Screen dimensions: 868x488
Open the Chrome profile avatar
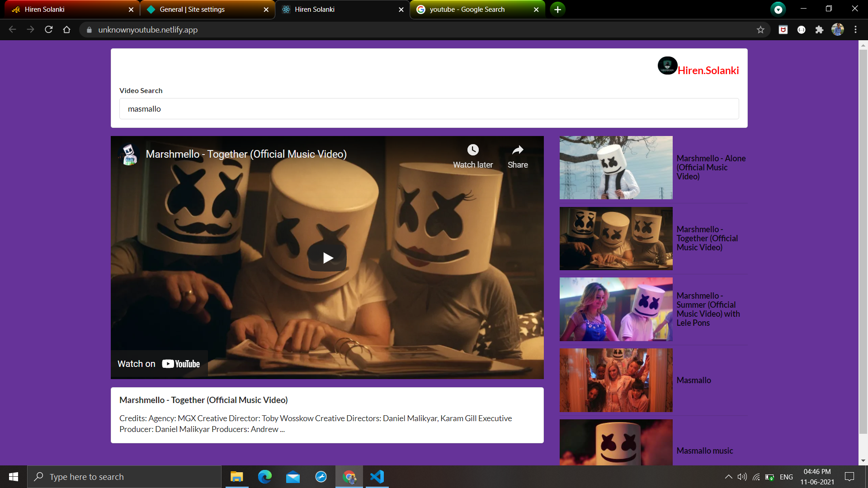click(838, 30)
